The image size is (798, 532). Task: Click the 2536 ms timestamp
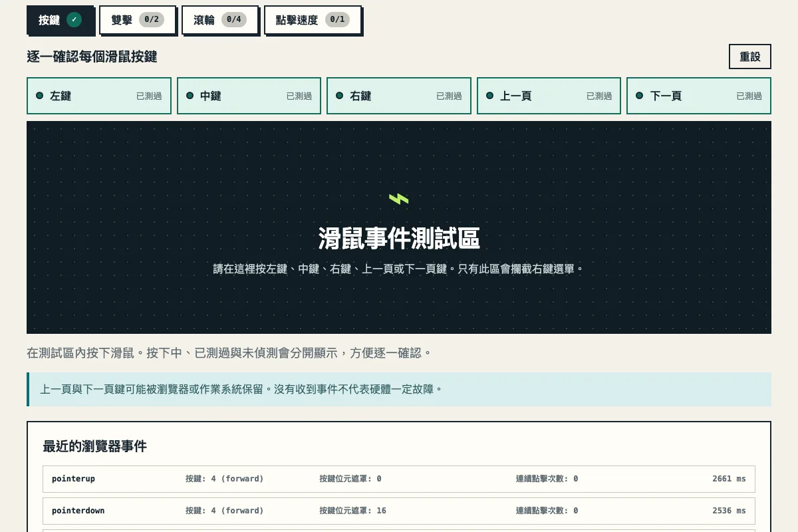[729, 511]
